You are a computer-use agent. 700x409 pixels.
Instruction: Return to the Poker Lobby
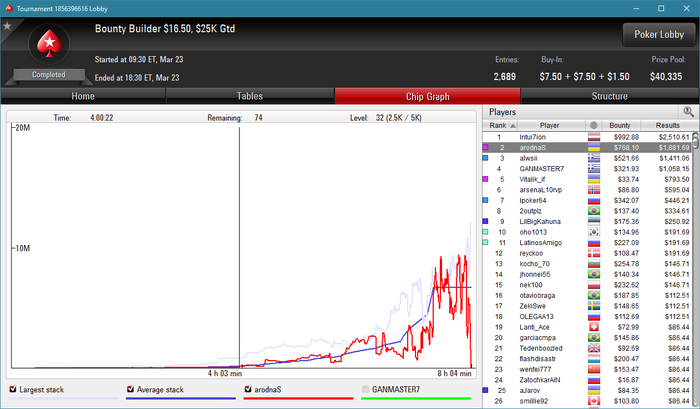[659, 34]
